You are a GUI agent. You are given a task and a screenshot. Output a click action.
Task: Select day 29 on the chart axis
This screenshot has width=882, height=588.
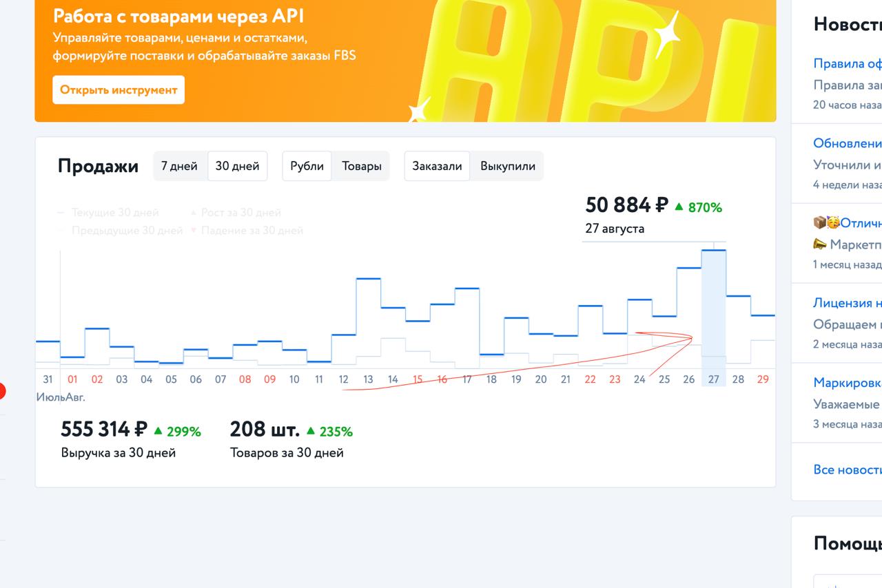coord(763,379)
